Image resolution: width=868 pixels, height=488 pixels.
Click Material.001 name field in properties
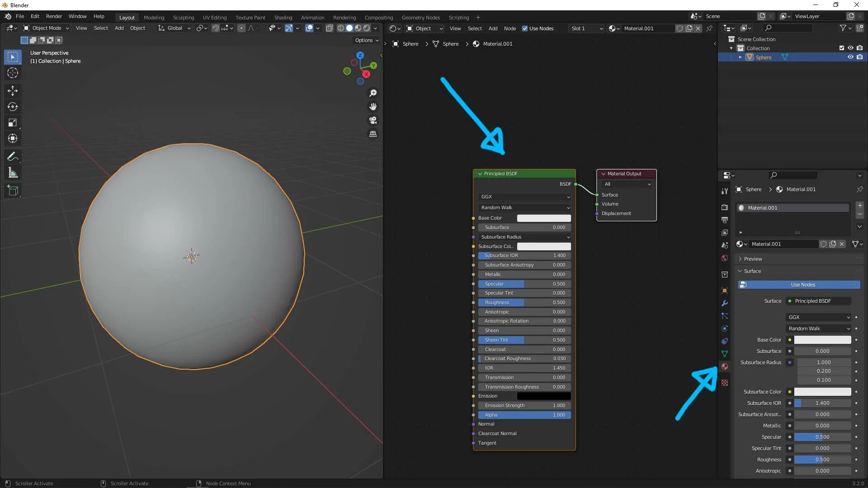(x=784, y=244)
